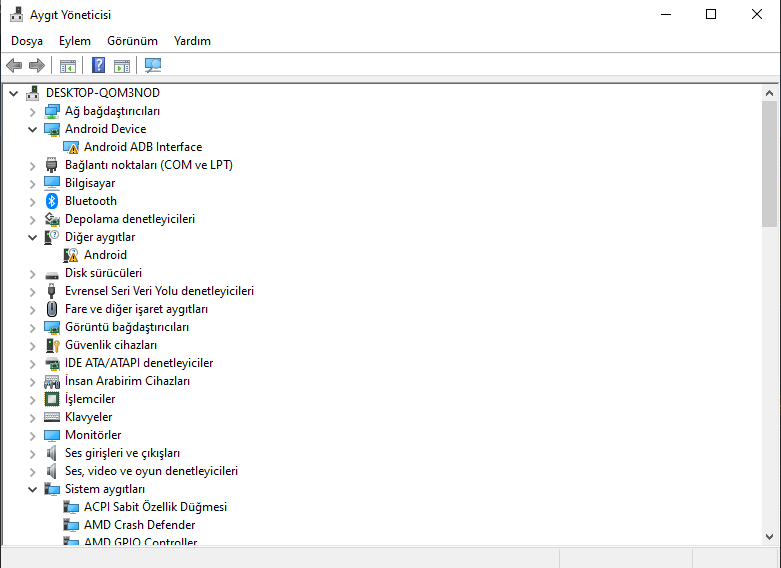Select the Monitörler label

pos(93,435)
